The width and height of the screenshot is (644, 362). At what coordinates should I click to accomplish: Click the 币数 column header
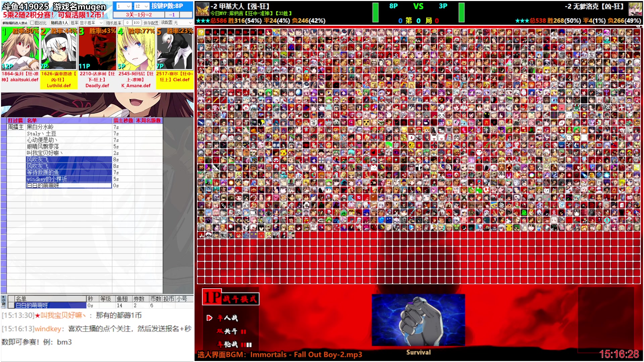[156, 299]
